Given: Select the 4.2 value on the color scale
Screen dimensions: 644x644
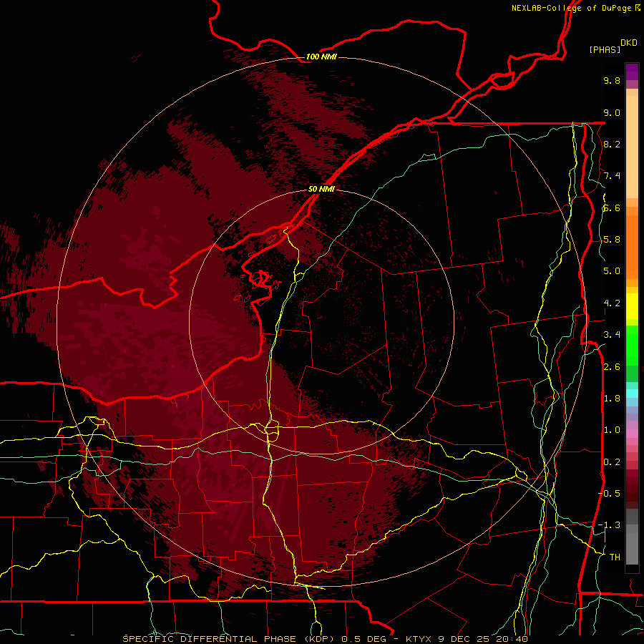Looking at the screenshot, I should [612, 303].
